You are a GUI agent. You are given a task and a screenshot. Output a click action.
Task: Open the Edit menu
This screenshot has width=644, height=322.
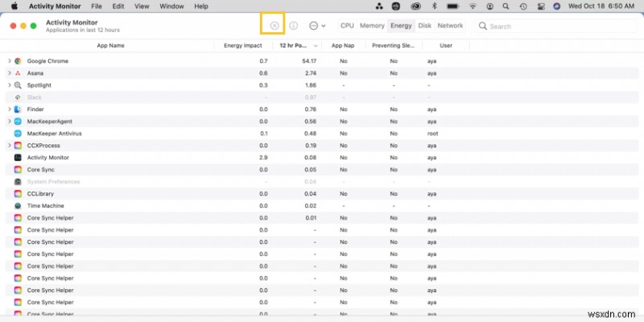[118, 6]
